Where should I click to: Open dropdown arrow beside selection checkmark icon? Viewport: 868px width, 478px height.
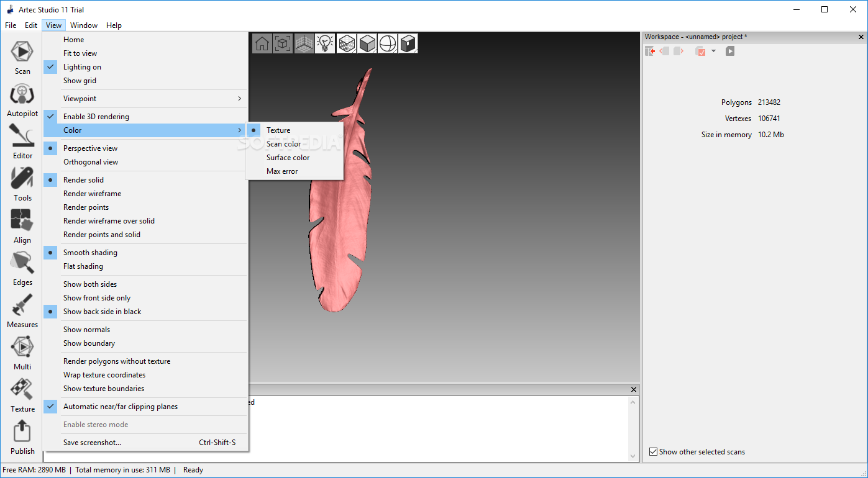pos(714,51)
